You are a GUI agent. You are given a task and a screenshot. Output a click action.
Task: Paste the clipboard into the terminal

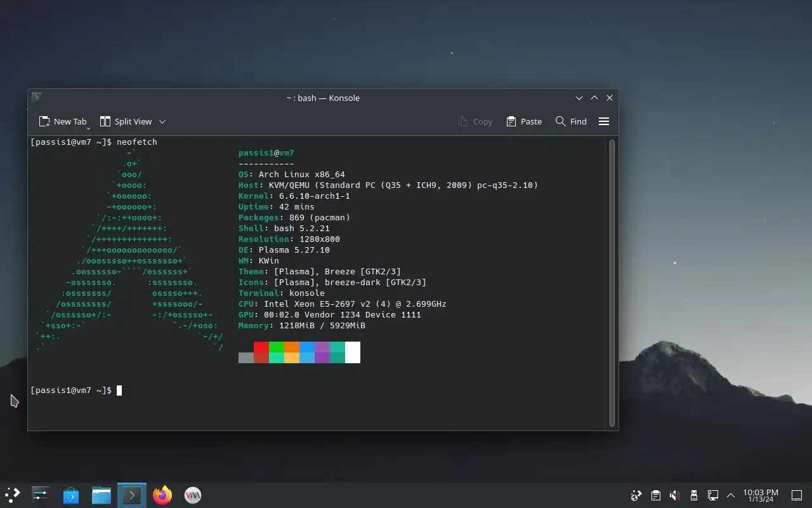(x=524, y=121)
